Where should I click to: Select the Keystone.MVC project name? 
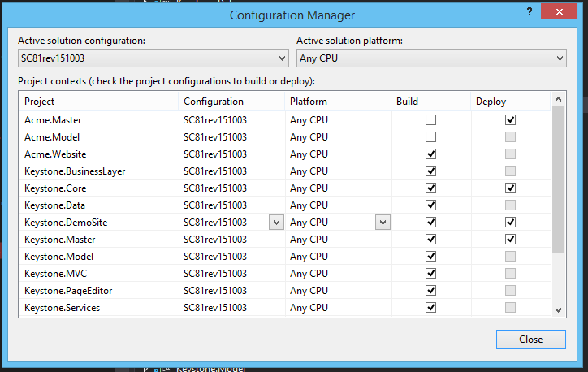tap(55, 274)
